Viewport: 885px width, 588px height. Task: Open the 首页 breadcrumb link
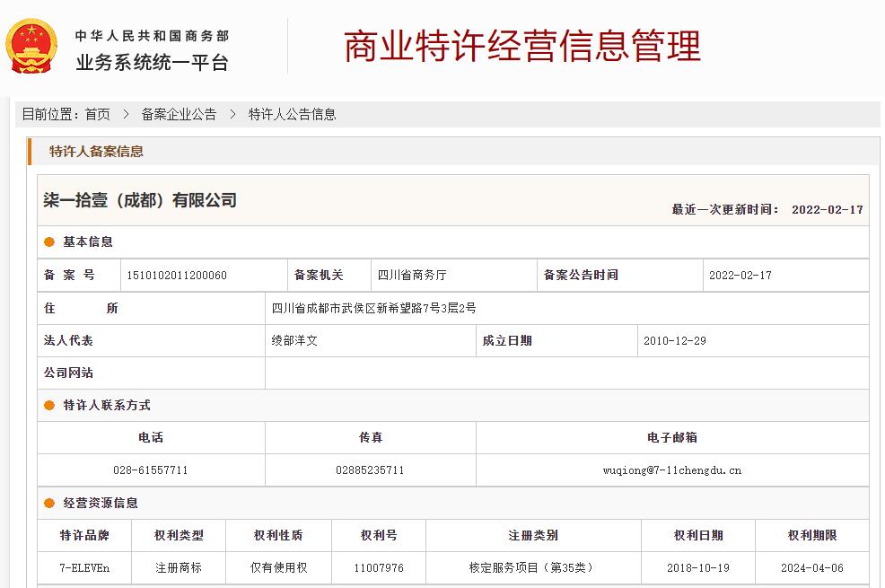click(x=98, y=114)
